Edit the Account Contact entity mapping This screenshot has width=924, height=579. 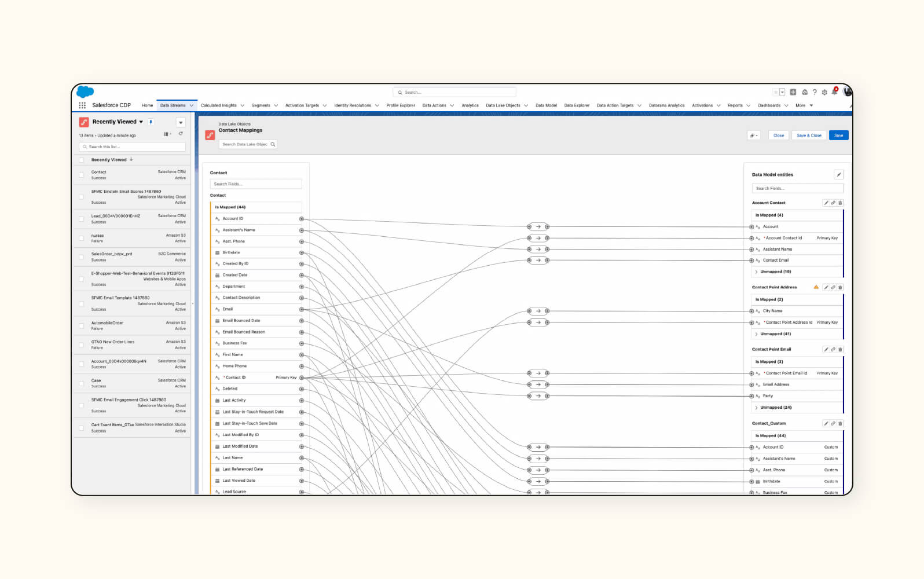tap(826, 203)
